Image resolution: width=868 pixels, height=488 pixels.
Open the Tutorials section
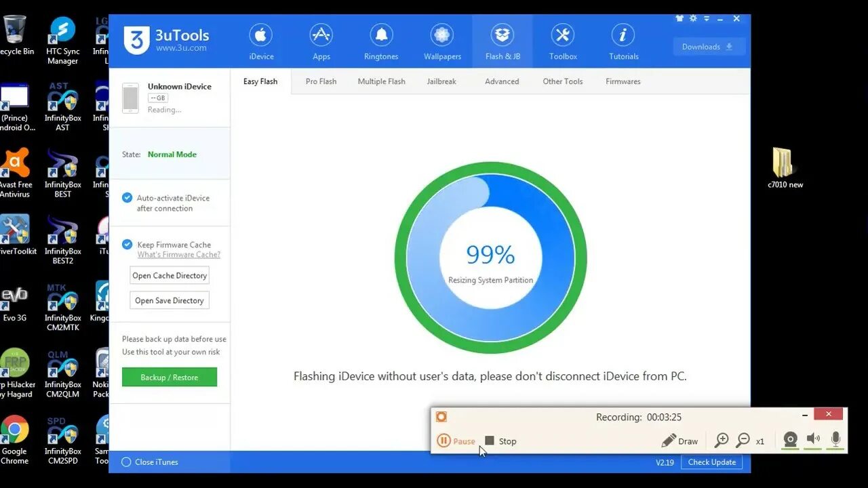(x=623, y=42)
